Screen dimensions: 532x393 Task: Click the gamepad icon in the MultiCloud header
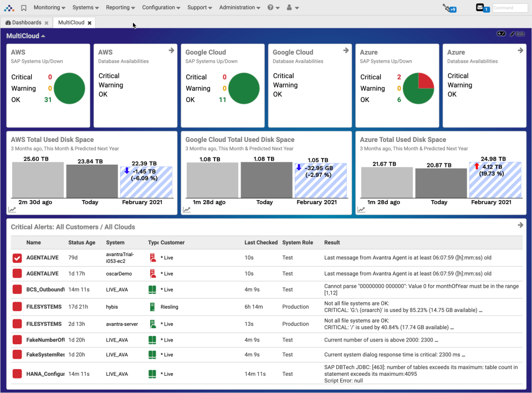click(502, 33)
